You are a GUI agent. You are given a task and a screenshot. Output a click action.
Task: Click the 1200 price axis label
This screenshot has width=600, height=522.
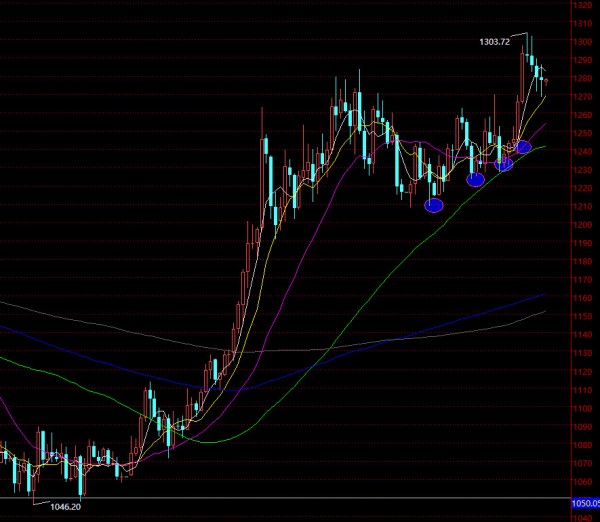tap(580, 225)
